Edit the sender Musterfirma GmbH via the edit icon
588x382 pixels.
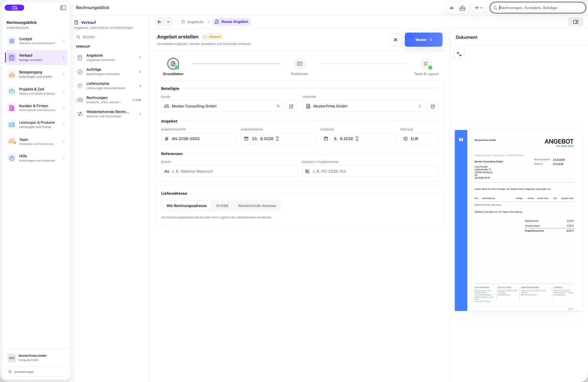coord(433,106)
